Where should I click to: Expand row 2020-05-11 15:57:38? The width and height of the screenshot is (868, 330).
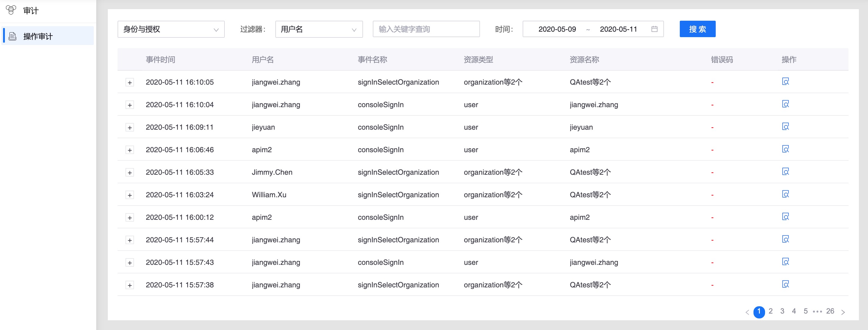[130, 286]
